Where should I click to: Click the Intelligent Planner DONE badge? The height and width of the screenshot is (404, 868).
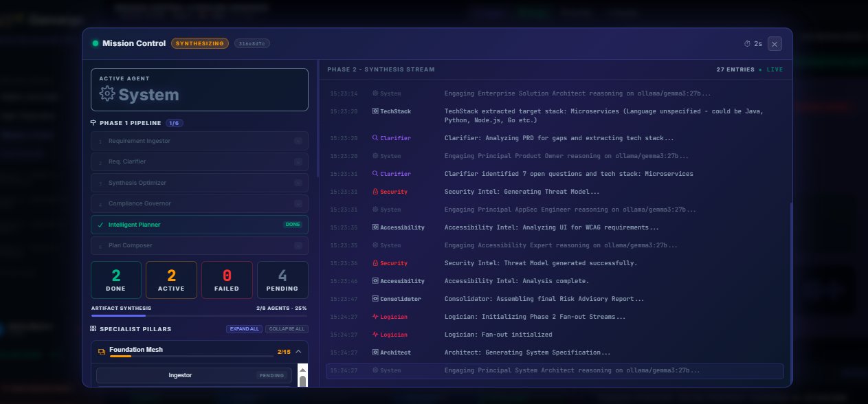pyautogui.click(x=292, y=225)
